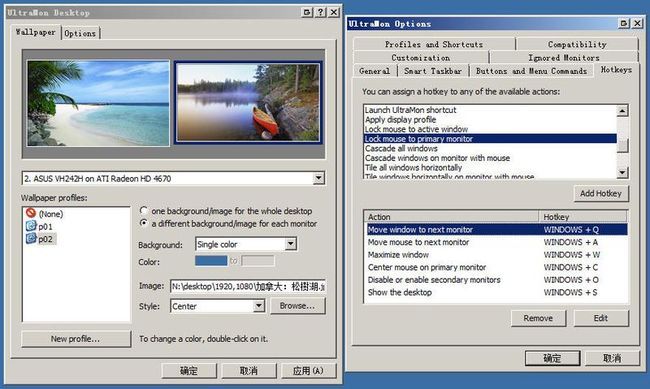Select 'Show the desktop' hotkey row
This screenshot has height=389, width=650.
click(496, 292)
